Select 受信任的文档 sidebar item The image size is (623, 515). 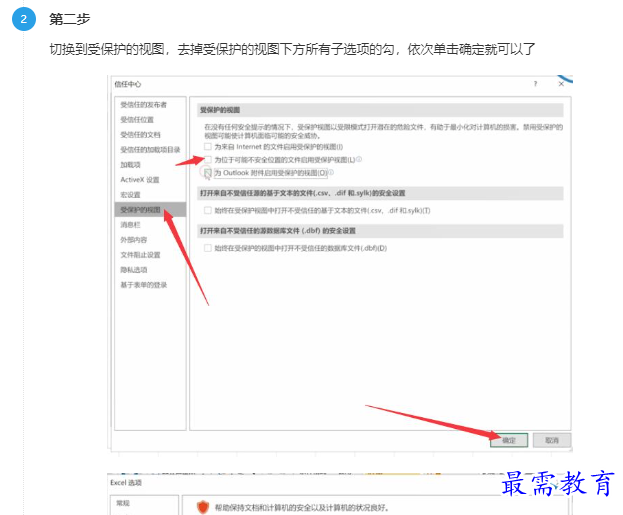[x=140, y=135]
